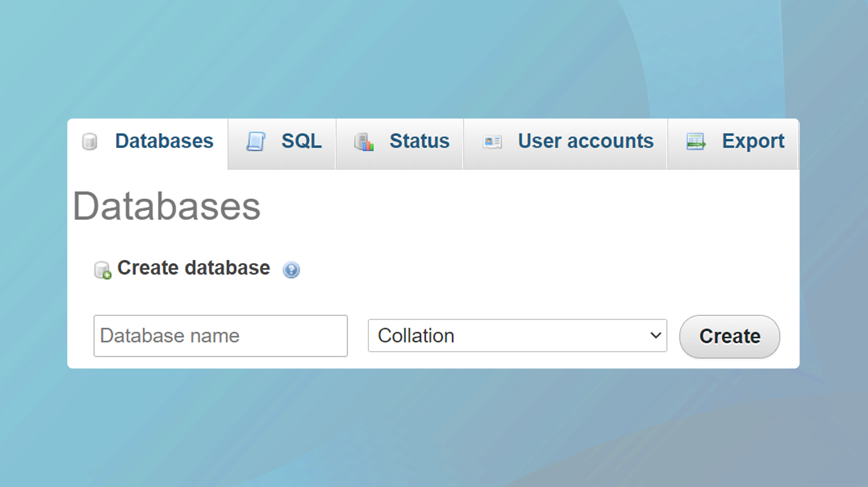Viewport: 868px width, 487px height.
Task: Go to the Status tab
Action: click(419, 141)
